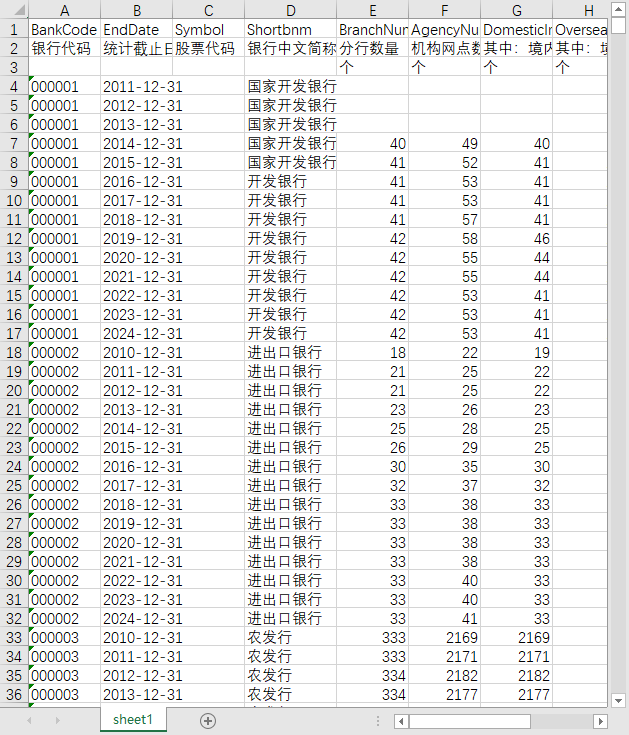Select cell 37 in row 25

click(x=445, y=485)
